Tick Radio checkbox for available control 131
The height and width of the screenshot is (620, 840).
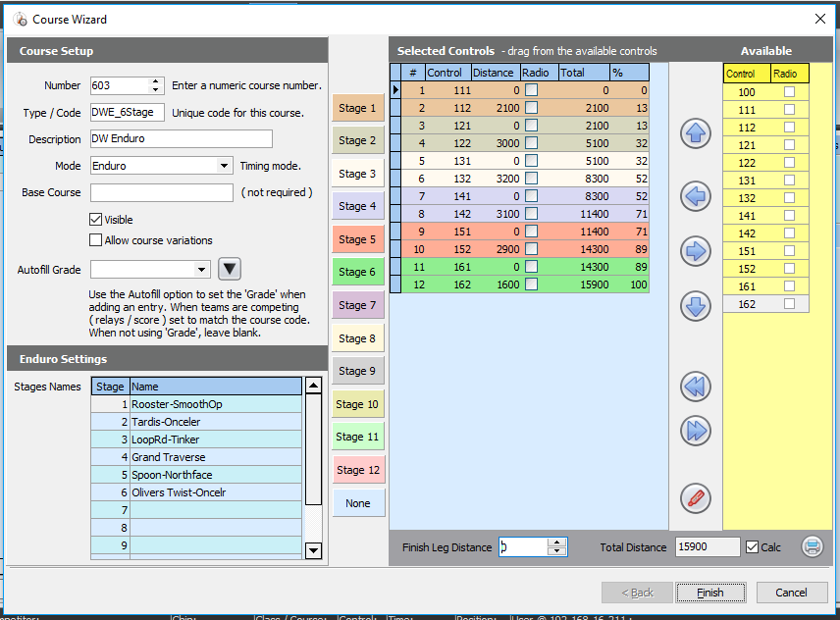789,181
